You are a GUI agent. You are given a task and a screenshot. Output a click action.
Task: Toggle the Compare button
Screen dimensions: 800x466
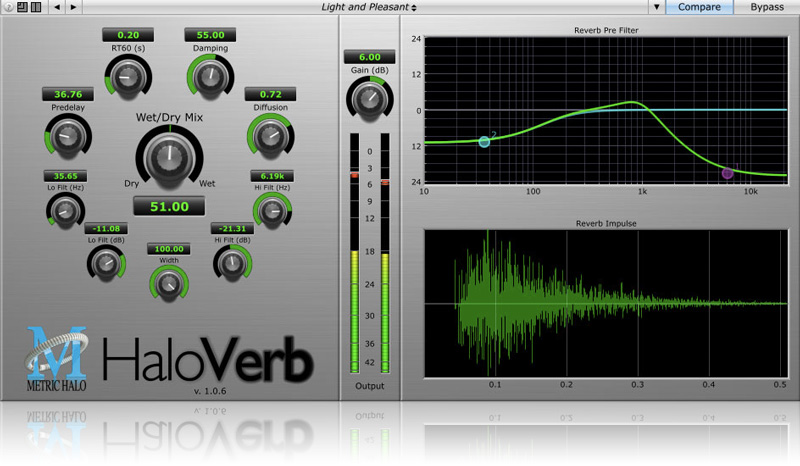pos(701,7)
